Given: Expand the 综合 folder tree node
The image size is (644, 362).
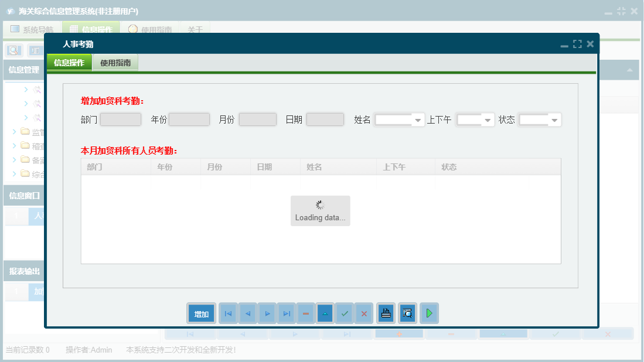Looking at the screenshot, I should click(14, 173).
